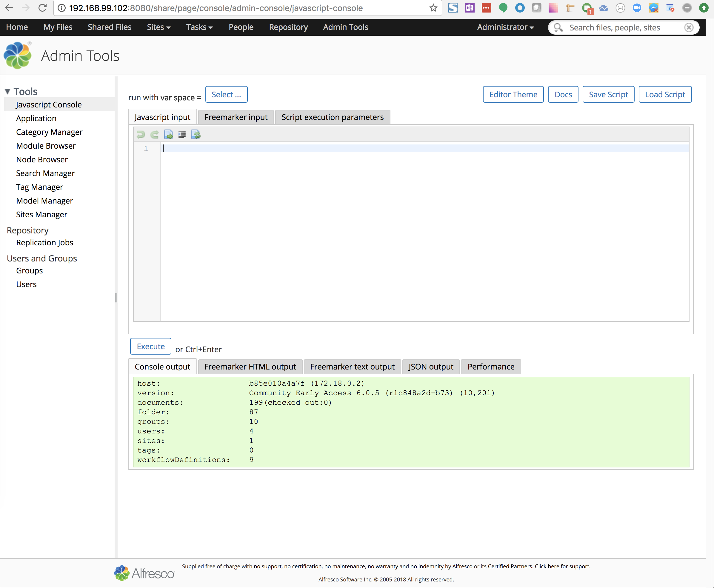Open the Tasks dropdown menu
The width and height of the screenshot is (714, 588).
point(199,27)
